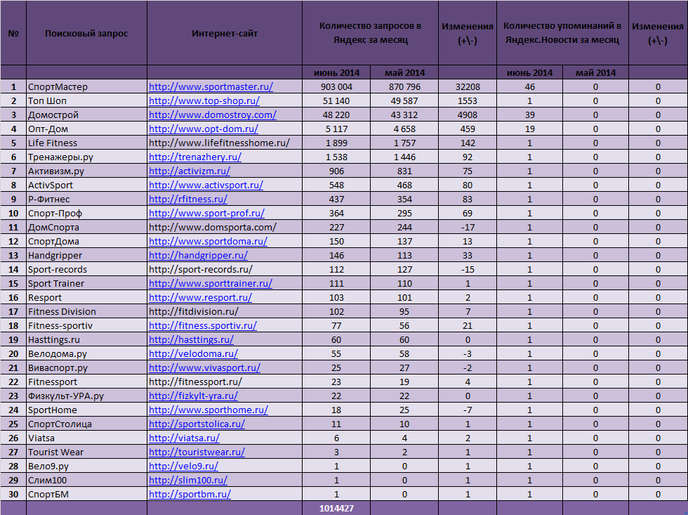
Task: Open the vivasport.ru link
Action: tap(204, 368)
